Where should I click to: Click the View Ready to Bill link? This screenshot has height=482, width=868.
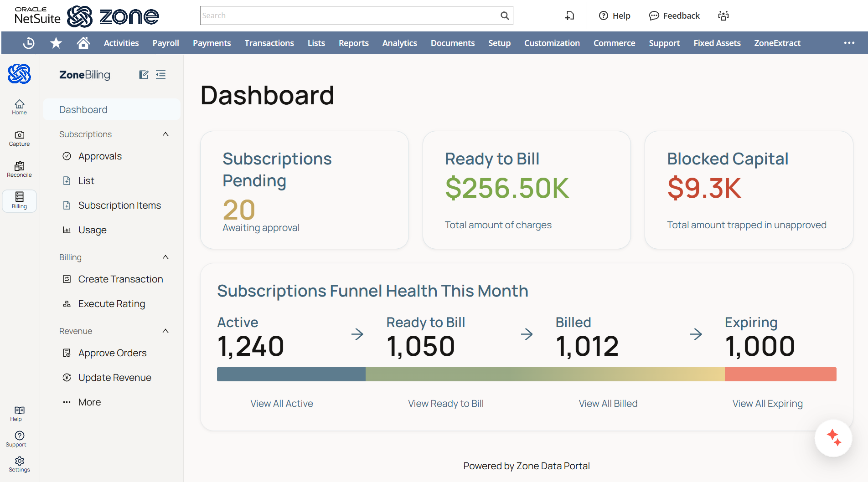tap(446, 404)
